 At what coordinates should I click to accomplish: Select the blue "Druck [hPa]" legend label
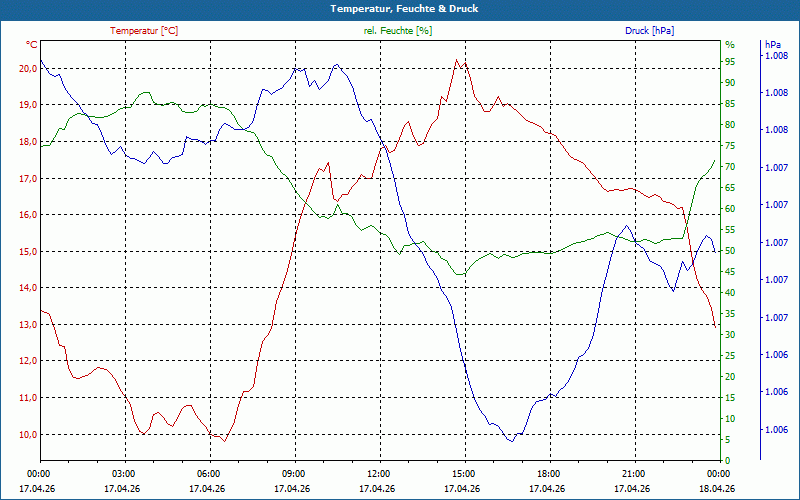coord(649,31)
